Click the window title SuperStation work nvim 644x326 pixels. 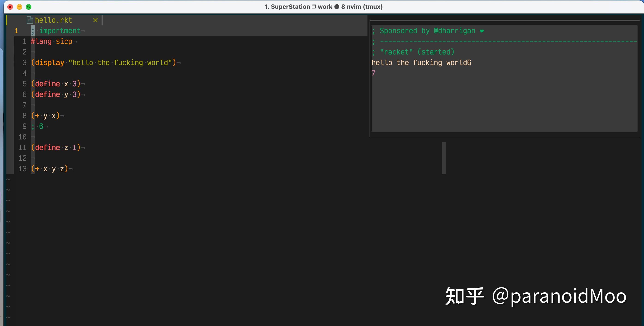[x=323, y=7]
